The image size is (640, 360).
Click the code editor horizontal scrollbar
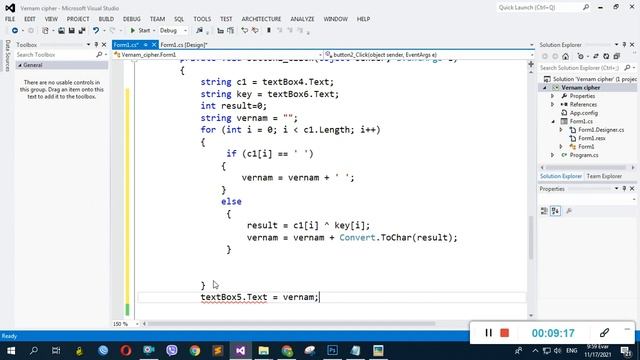point(292,324)
